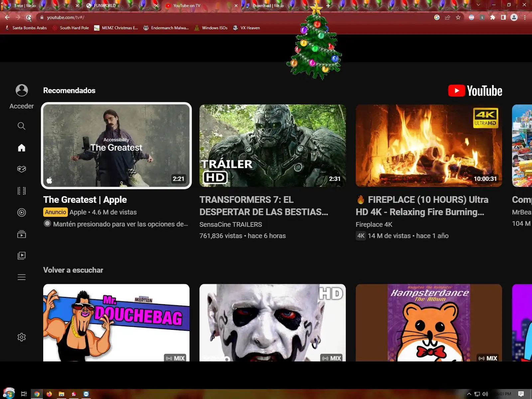Open Firefox from the taskbar
532x399 pixels.
coord(49,394)
